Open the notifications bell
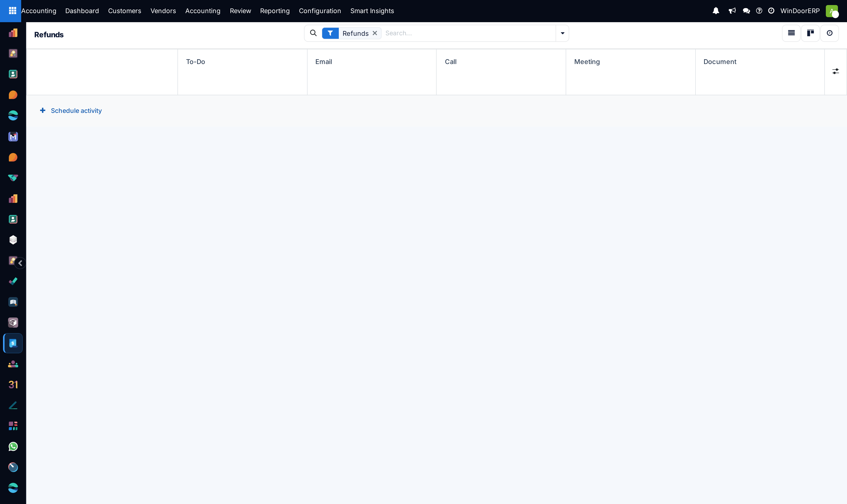 pos(716,11)
